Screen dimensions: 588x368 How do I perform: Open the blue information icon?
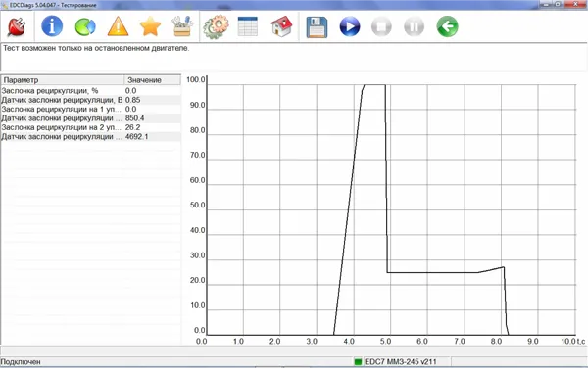52,26
